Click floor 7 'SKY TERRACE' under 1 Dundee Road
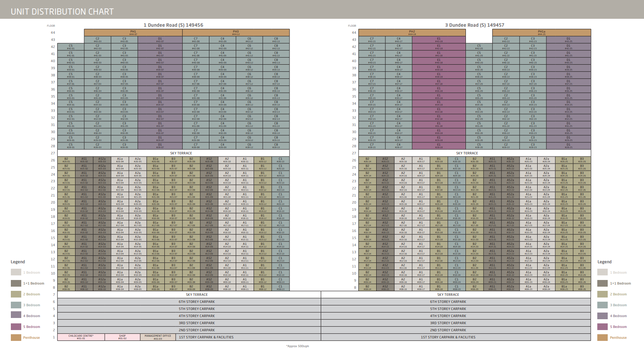The image size is (644, 348). tap(197, 295)
